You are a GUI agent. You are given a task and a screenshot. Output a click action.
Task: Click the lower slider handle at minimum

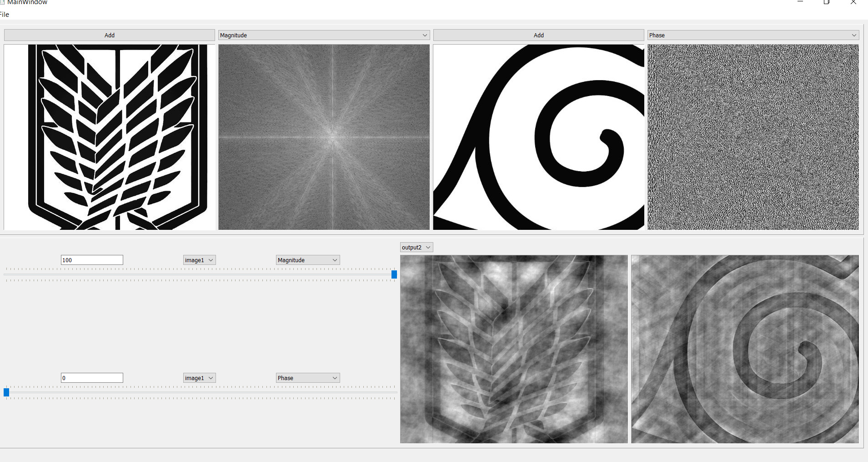point(6,392)
